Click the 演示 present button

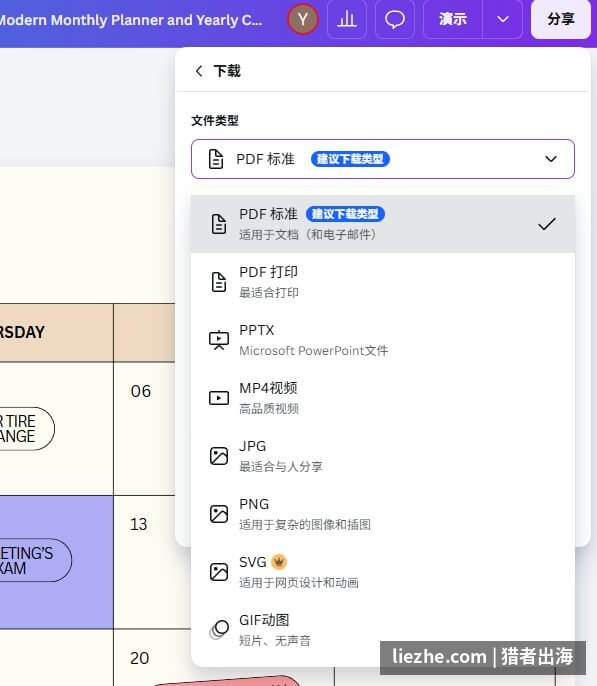click(453, 19)
